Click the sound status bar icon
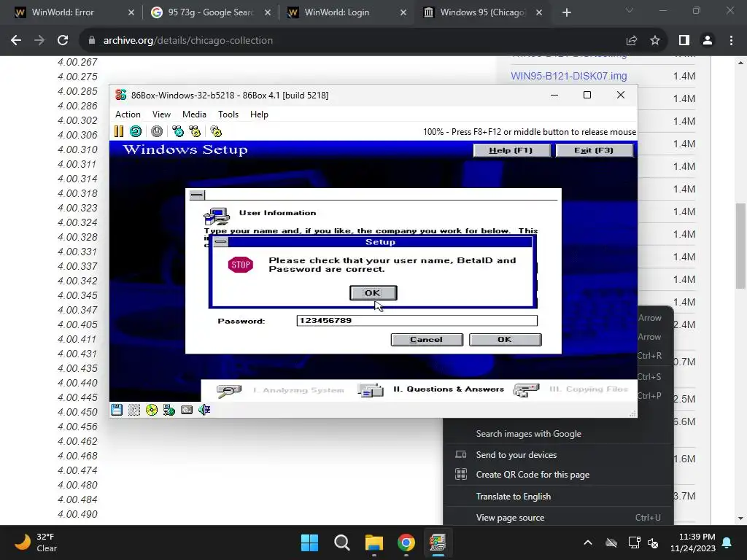Image resolution: width=747 pixels, height=560 pixels. 204,410
